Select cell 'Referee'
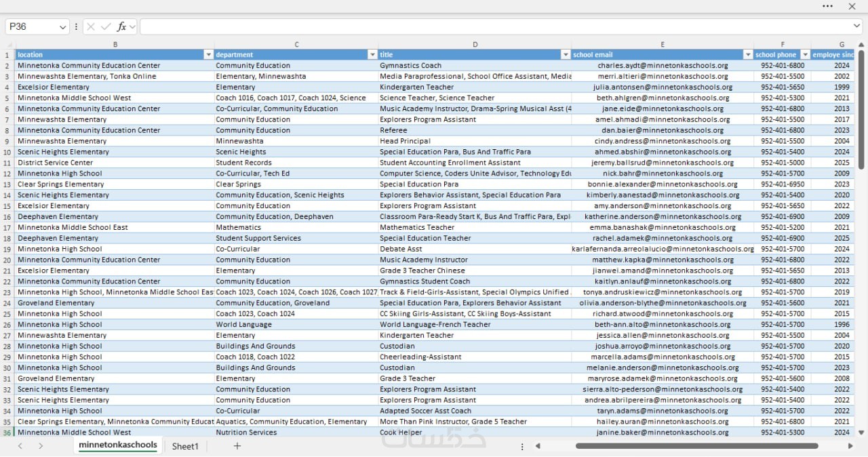The width and height of the screenshot is (868, 457). (x=475, y=130)
